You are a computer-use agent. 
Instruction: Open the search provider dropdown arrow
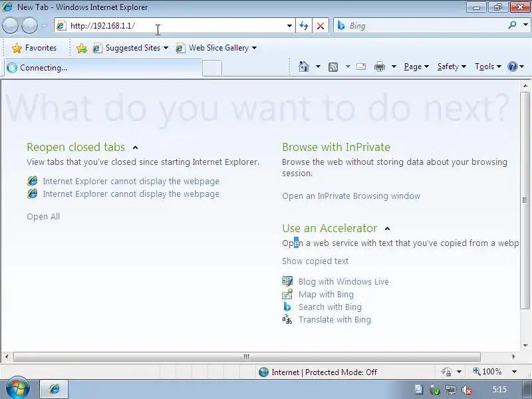click(x=525, y=25)
